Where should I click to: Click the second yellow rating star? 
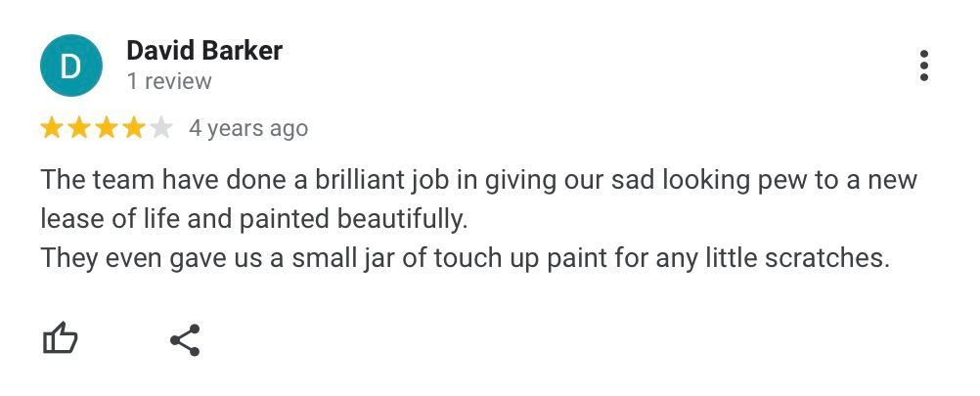point(79,128)
